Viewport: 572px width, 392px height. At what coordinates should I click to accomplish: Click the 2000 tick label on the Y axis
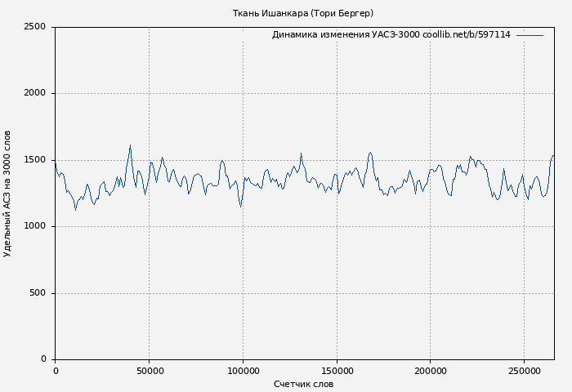(x=34, y=93)
